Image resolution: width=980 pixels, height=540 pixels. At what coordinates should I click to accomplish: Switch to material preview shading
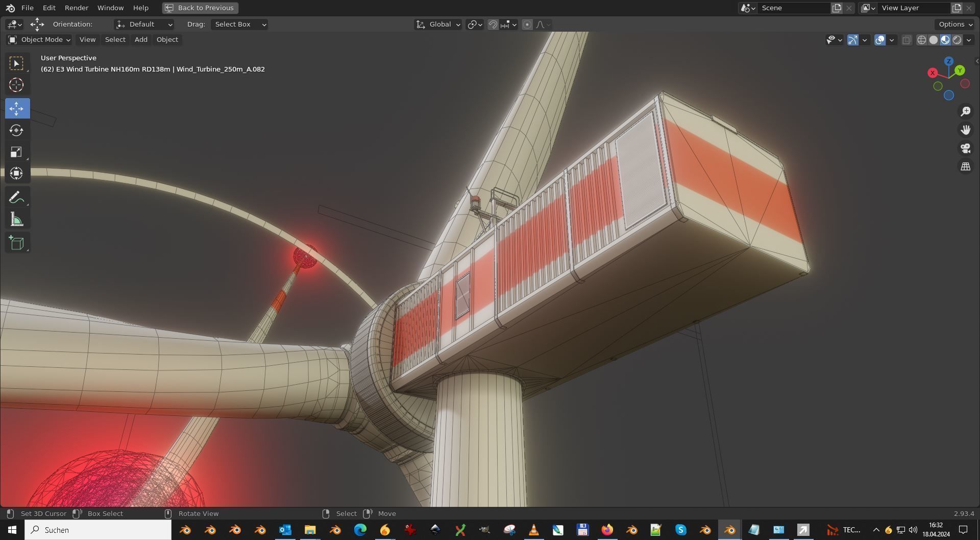tap(945, 40)
